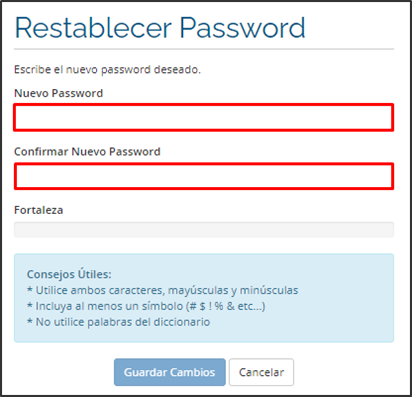Click the Fortaleza label text
413x398 pixels.
39,210
